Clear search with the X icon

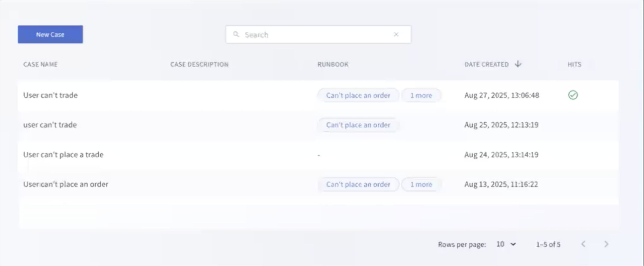click(396, 34)
